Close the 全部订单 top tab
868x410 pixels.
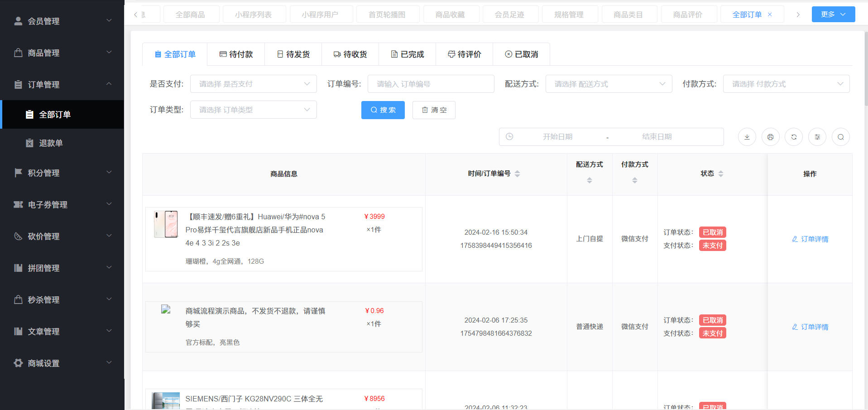pyautogui.click(x=770, y=14)
